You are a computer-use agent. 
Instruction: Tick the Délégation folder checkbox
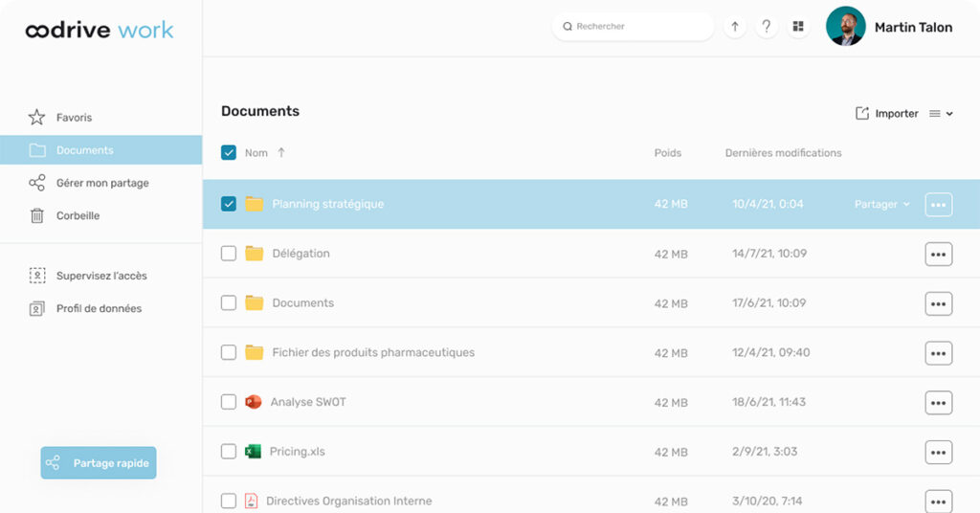[229, 254]
